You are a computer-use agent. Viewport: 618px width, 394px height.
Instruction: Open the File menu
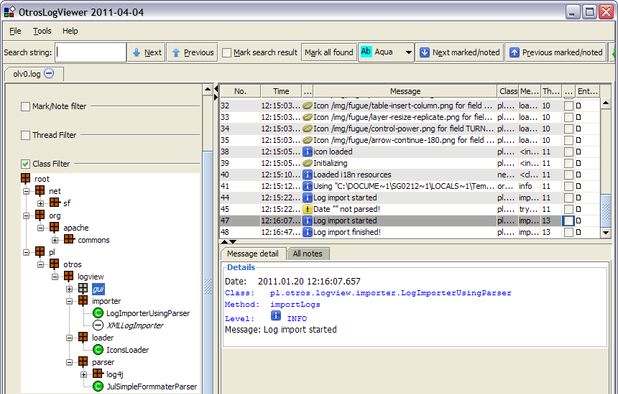click(15, 31)
